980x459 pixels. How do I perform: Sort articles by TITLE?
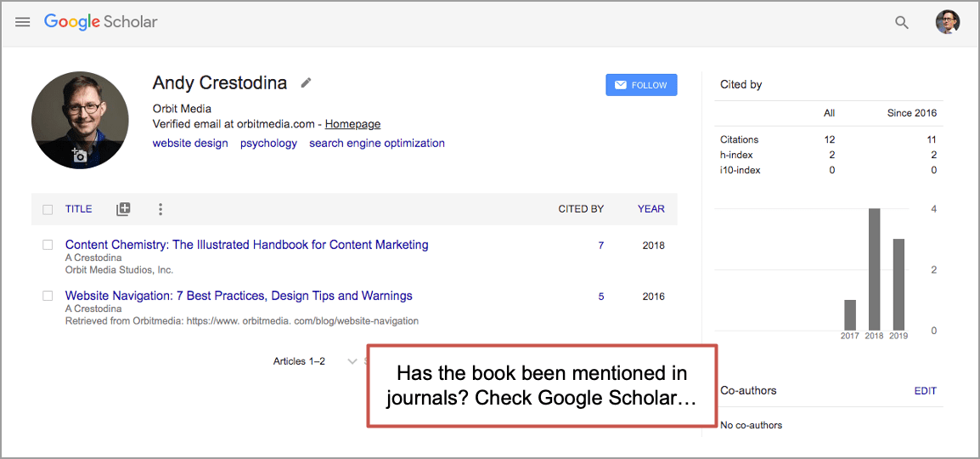[x=78, y=209]
